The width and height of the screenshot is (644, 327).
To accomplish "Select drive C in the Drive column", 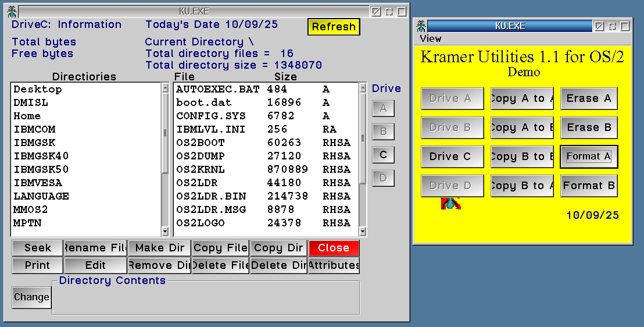I will (x=383, y=155).
